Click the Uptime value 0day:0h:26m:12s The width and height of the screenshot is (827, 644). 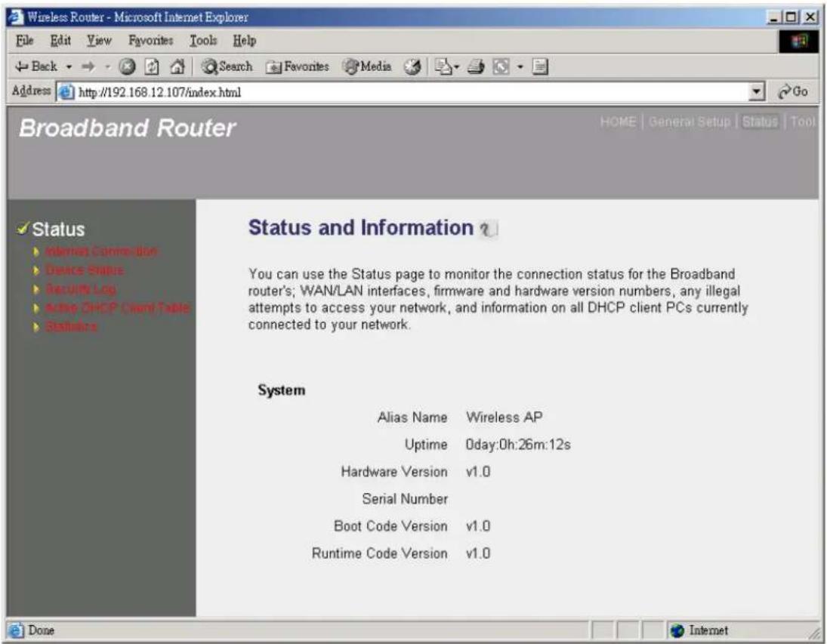tap(518, 445)
